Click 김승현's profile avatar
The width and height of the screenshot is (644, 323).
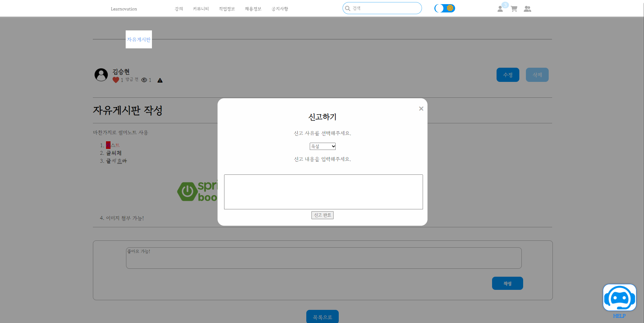click(x=101, y=75)
